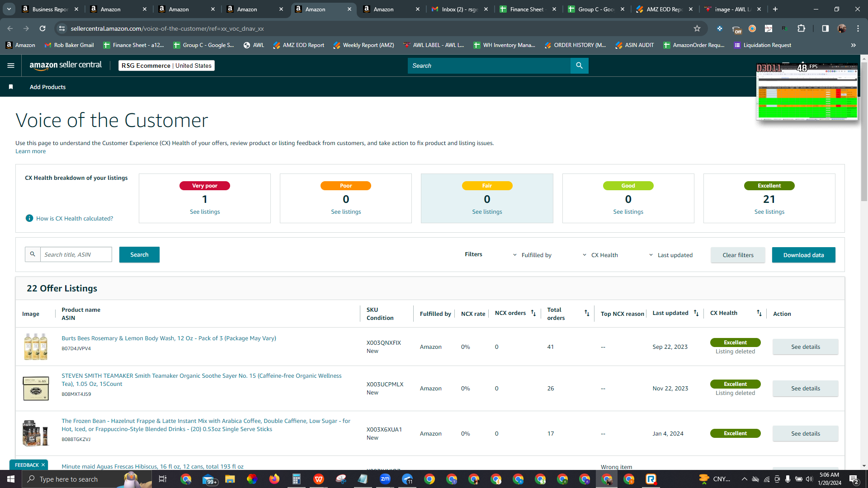Click the Windows taskbar search box
The height and width of the screenshot is (488, 868).
(88, 479)
